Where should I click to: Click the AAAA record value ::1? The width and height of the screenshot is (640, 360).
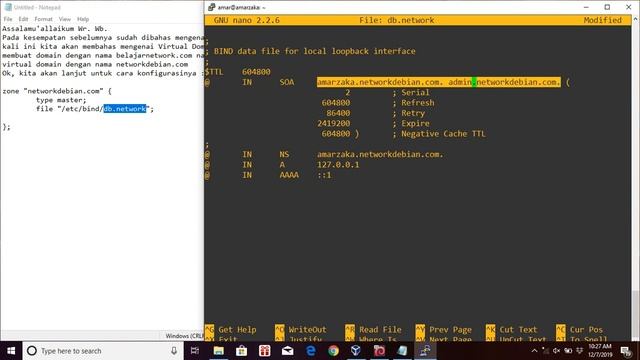pos(324,175)
